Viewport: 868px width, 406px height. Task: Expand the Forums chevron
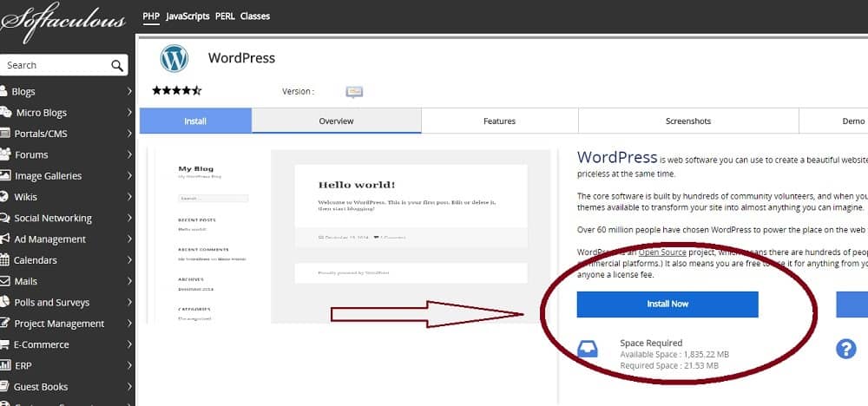coord(129,154)
